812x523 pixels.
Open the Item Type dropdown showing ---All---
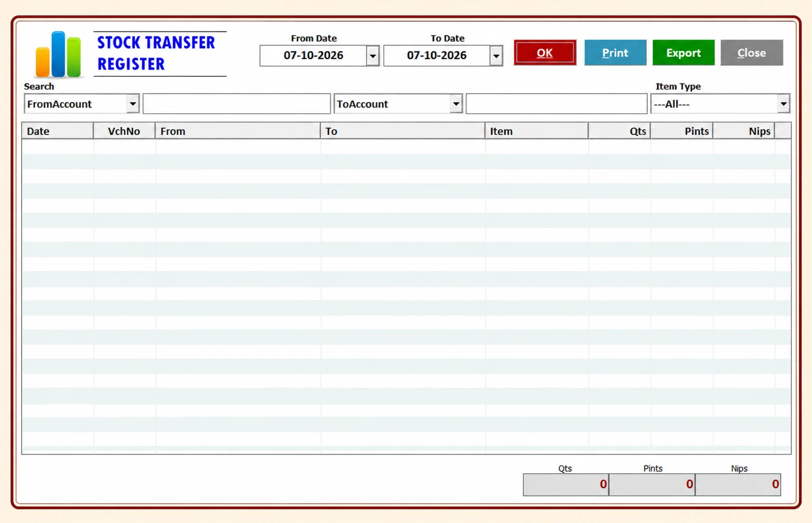[783, 104]
